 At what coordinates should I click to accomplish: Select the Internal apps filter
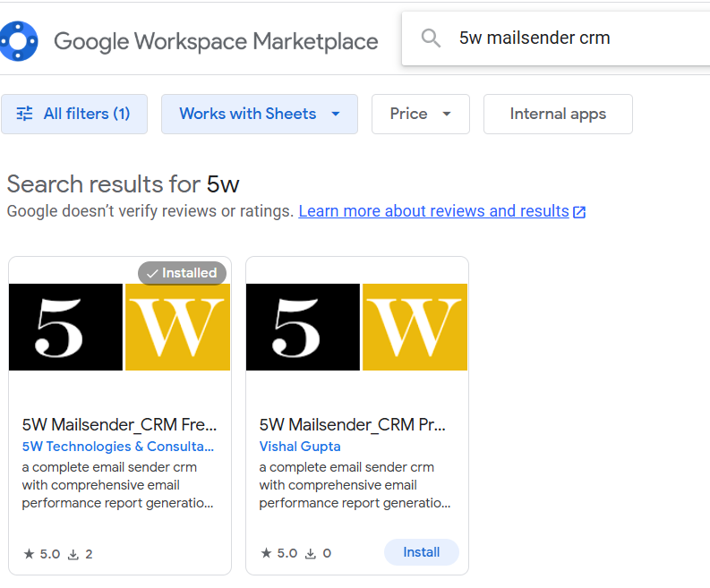(558, 114)
